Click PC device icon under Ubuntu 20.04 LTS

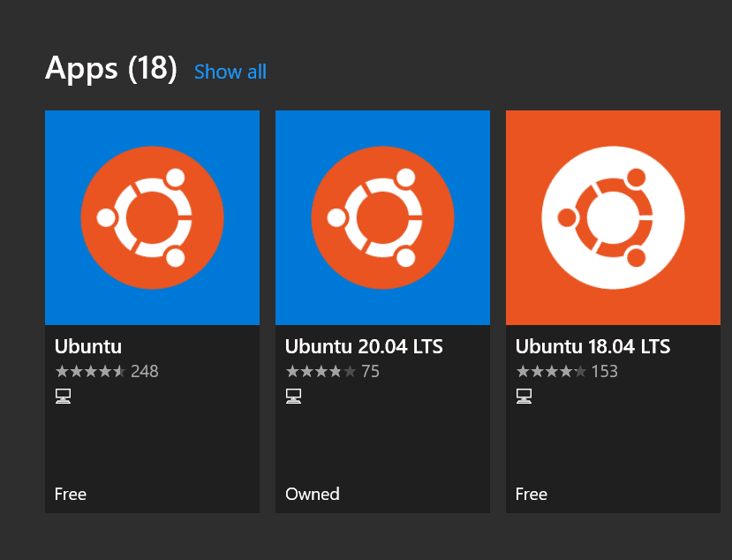[x=293, y=396]
